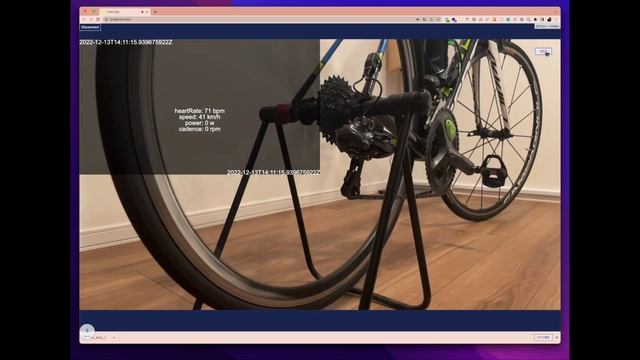The width and height of the screenshot is (640, 360).
Task: Click the timestamp below the gray overlay
Action: click(273, 172)
